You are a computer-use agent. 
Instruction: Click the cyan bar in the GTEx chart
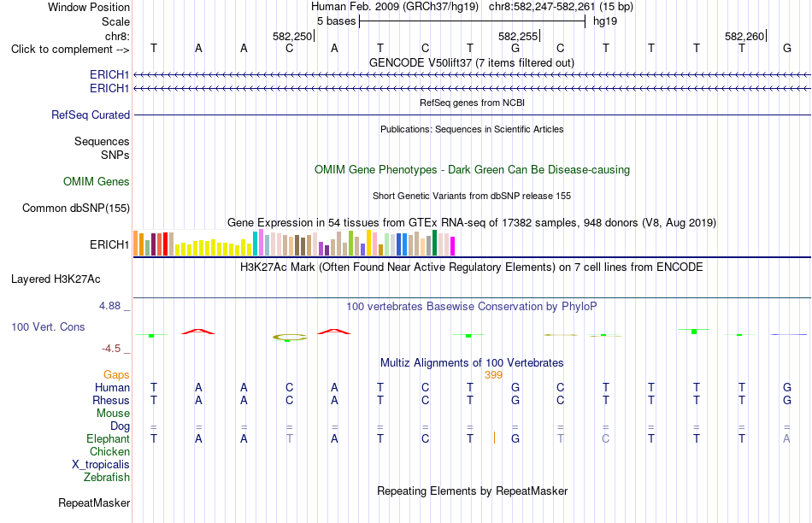[255, 244]
